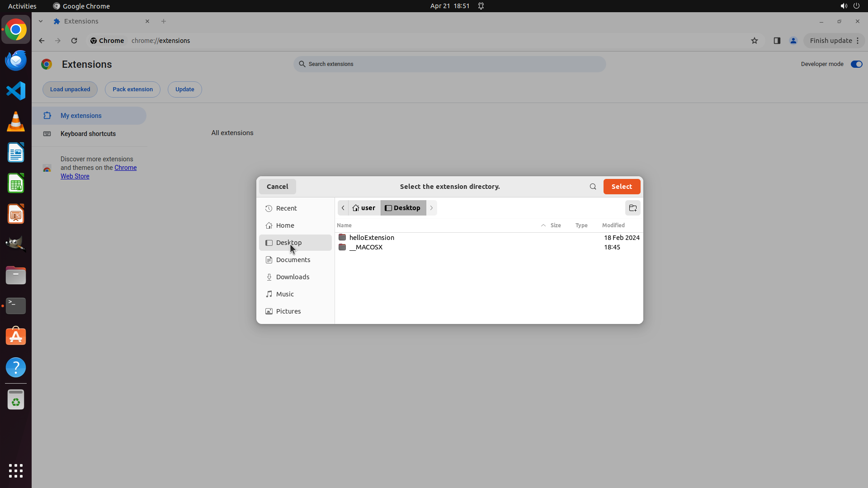The height and width of the screenshot is (488, 868).
Task: Select the helloExtension folder
Action: pos(372,238)
